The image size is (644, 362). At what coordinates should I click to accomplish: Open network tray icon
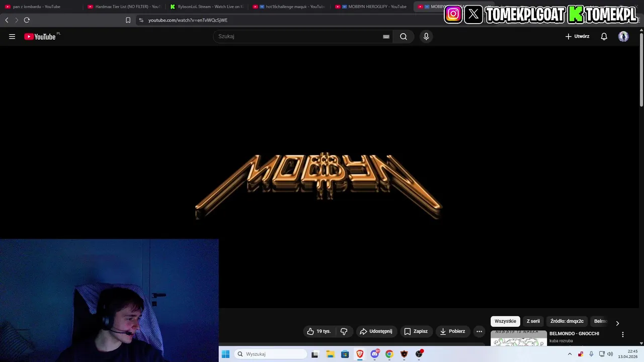click(602, 354)
